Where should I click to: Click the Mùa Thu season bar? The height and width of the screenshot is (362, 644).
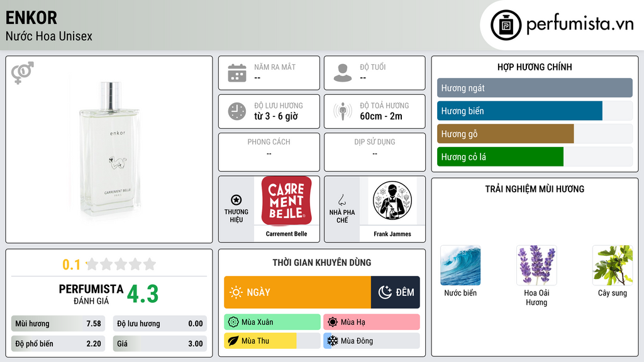pyautogui.click(x=272, y=341)
